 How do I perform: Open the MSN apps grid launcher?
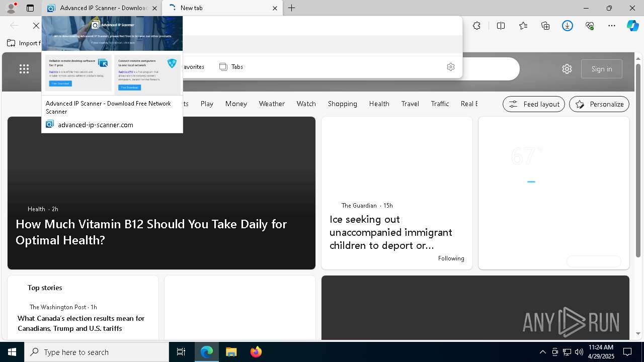[x=24, y=69]
